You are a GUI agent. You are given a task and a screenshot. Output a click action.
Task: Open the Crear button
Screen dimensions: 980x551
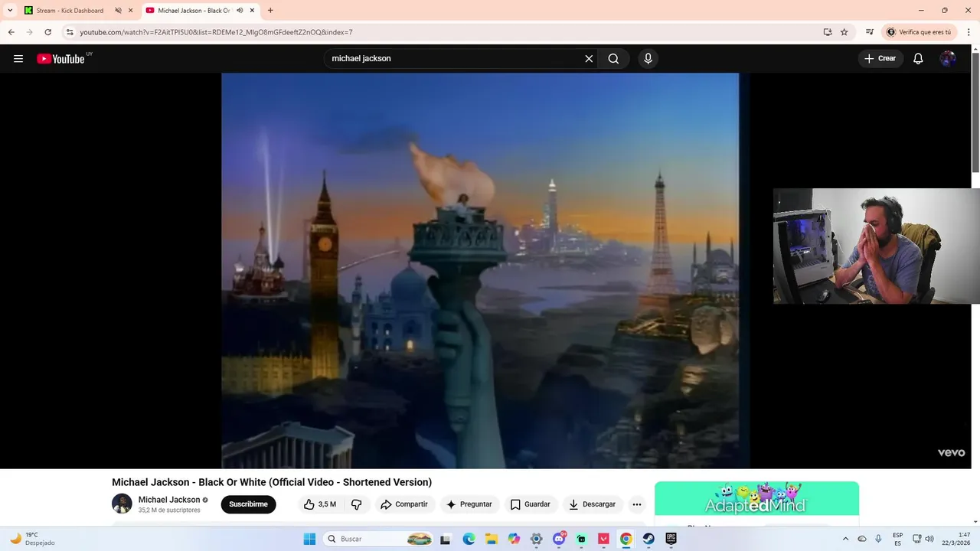point(880,59)
